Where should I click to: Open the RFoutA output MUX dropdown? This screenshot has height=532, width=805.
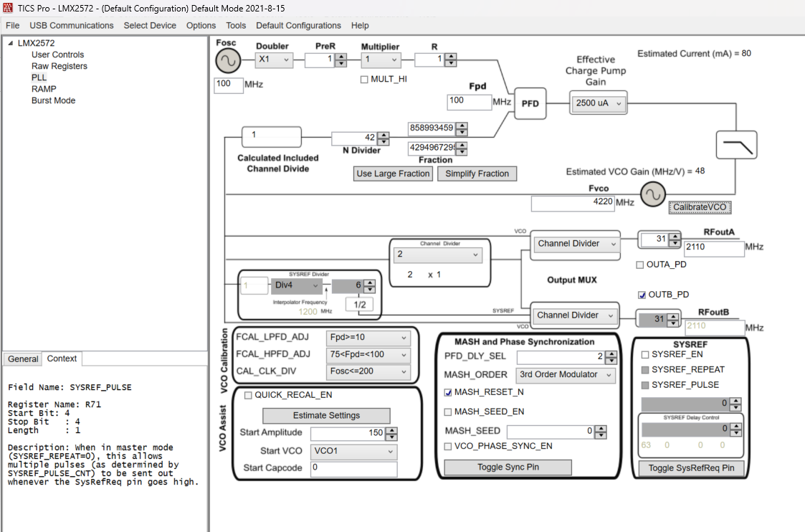tap(576, 244)
